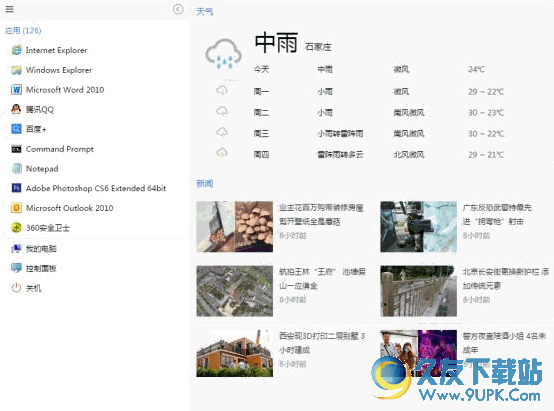Click the 周四 thunderstorm cloud icon
The image size is (554, 411).
(x=222, y=153)
